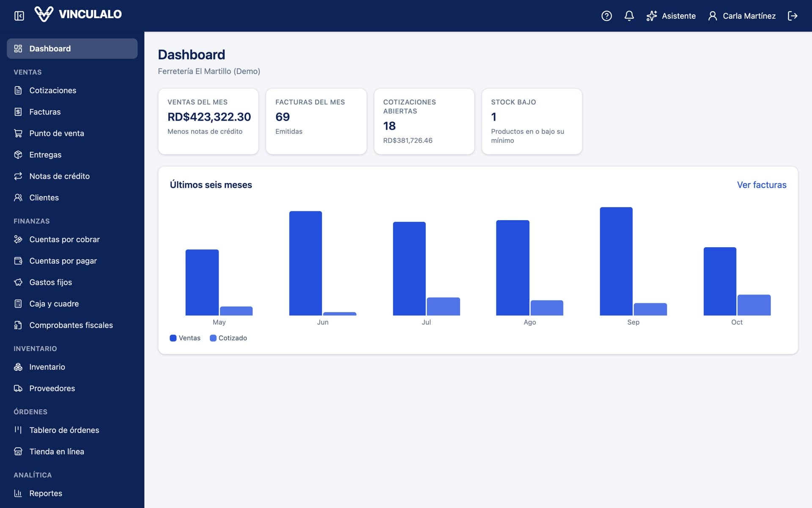
Task: Click the Stock bajo card
Action: (x=532, y=121)
